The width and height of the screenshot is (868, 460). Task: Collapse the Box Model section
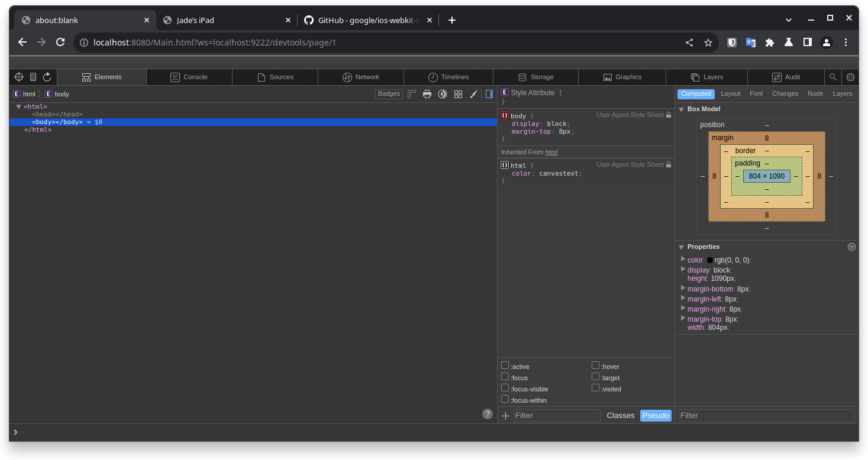click(x=681, y=109)
